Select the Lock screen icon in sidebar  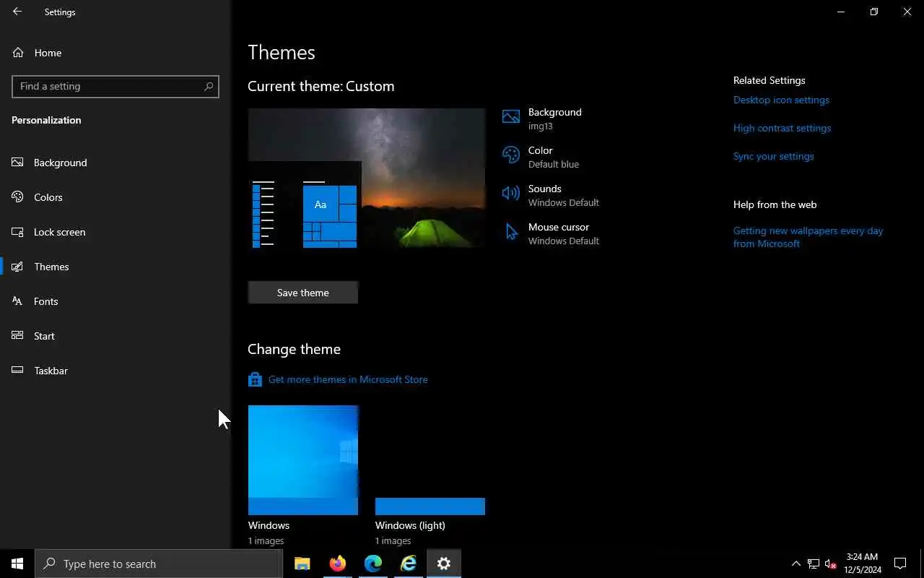pos(18,232)
